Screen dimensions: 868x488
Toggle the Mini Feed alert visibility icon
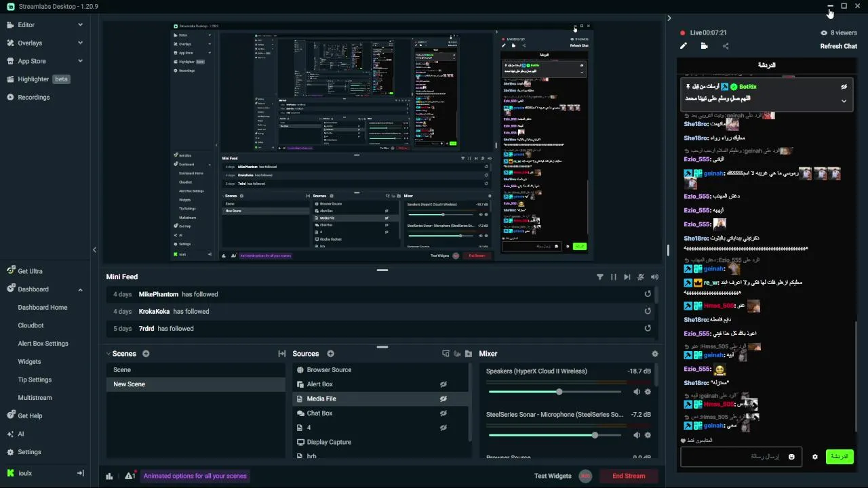(x=641, y=277)
